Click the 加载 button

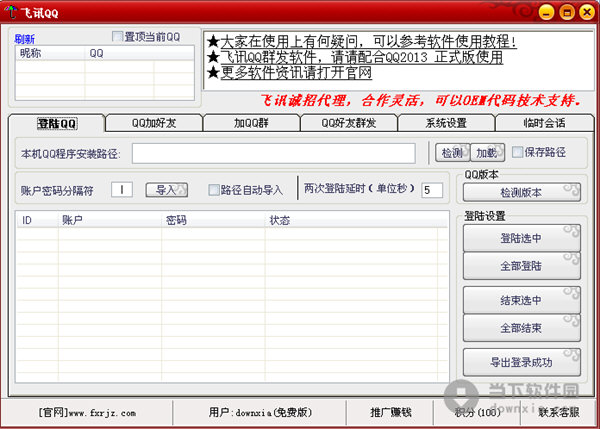tap(487, 153)
